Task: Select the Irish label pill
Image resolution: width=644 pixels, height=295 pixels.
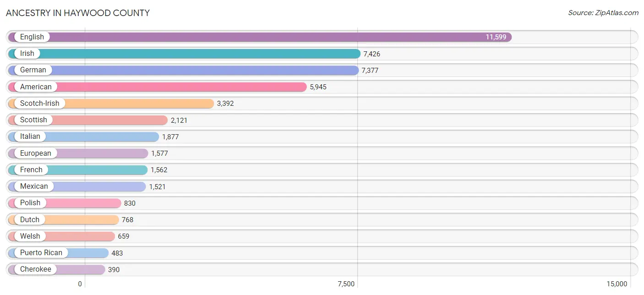Action: coord(27,54)
